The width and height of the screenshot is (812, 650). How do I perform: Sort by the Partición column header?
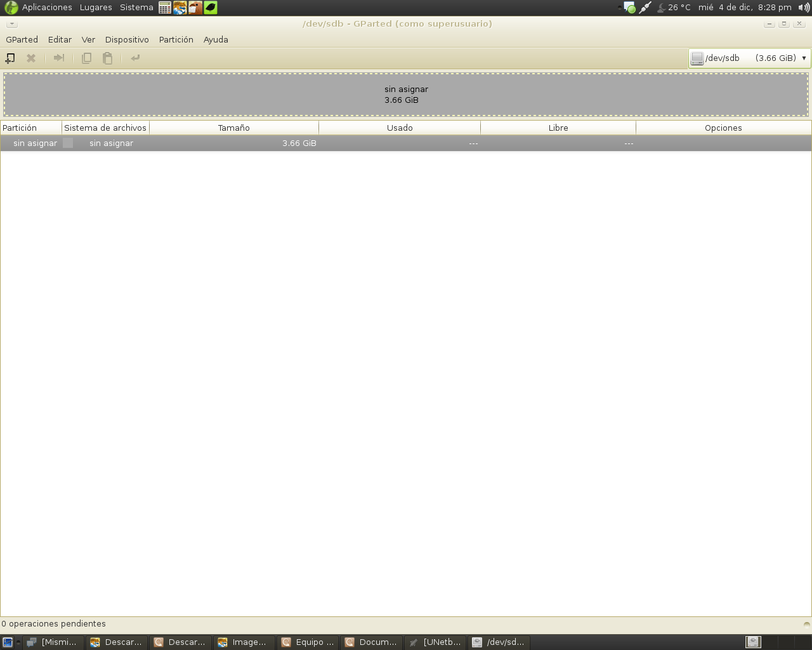tap(31, 128)
